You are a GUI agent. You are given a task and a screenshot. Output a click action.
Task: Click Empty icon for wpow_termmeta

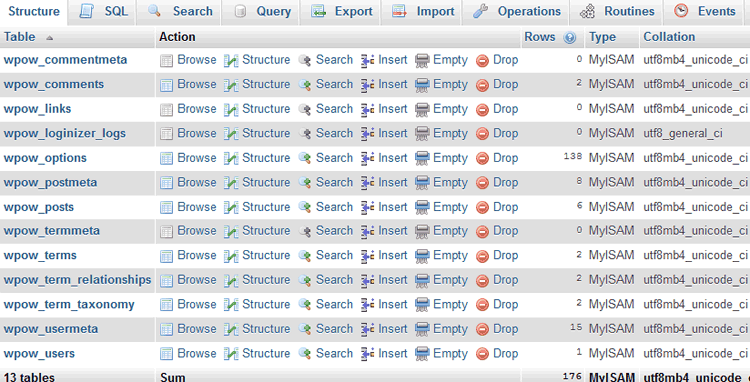click(422, 231)
